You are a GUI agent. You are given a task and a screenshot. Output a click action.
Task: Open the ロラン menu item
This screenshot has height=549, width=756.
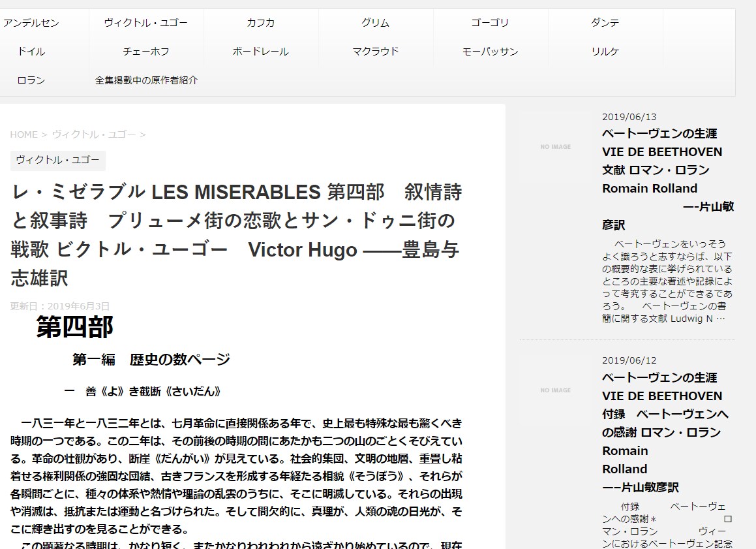[31, 80]
